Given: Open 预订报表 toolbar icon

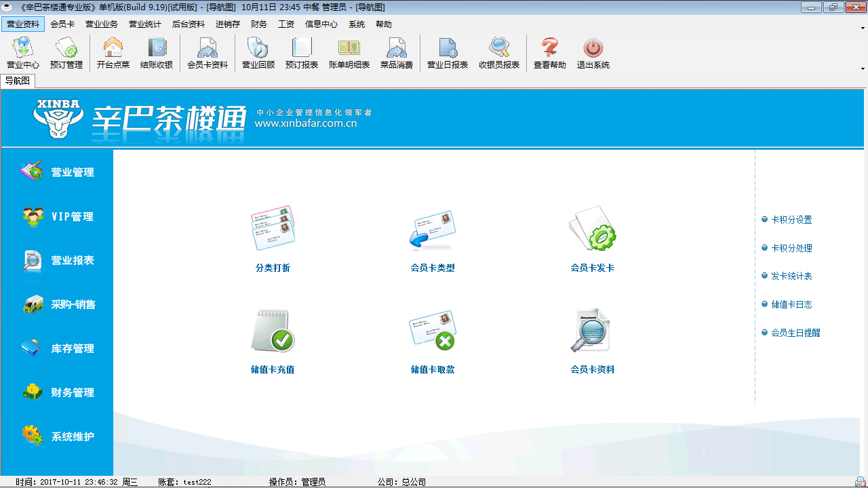Looking at the screenshot, I should click(x=302, y=53).
